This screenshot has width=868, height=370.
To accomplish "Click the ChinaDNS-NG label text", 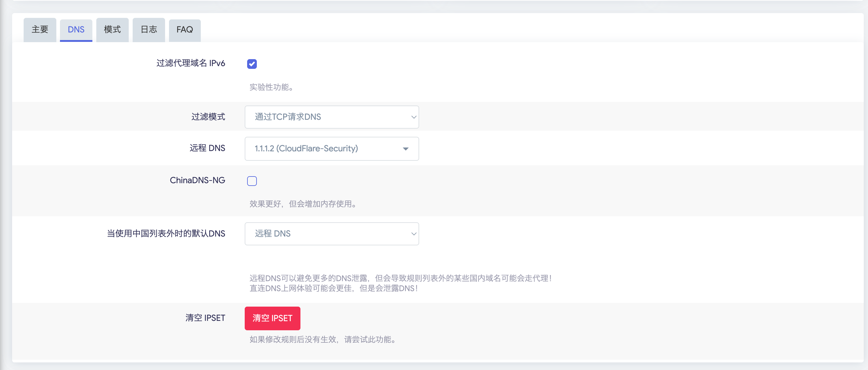I will (197, 180).
